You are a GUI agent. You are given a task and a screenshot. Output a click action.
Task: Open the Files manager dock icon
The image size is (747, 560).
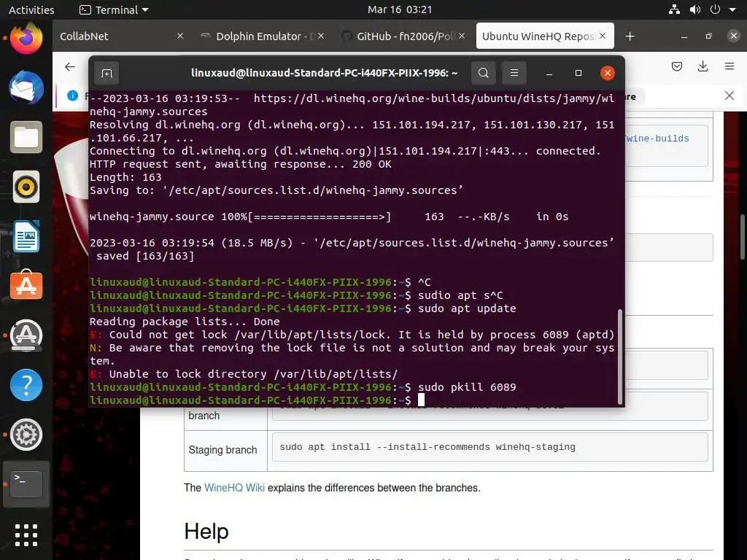pos(26,137)
